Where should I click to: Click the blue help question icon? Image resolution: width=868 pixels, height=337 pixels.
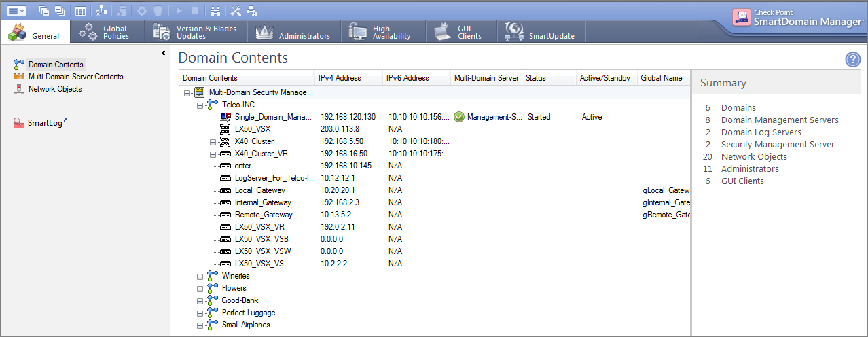tap(853, 60)
